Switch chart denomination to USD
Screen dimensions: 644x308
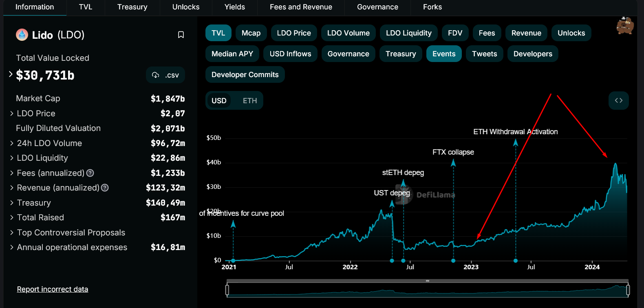click(x=219, y=101)
